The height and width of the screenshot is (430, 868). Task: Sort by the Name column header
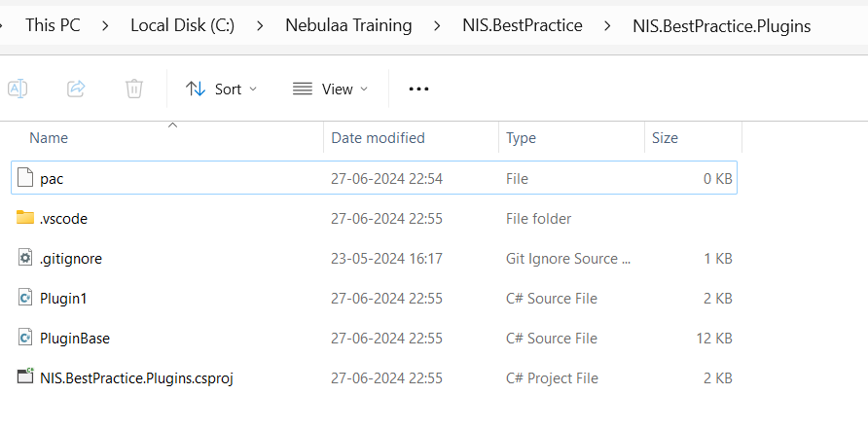pos(49,138)
